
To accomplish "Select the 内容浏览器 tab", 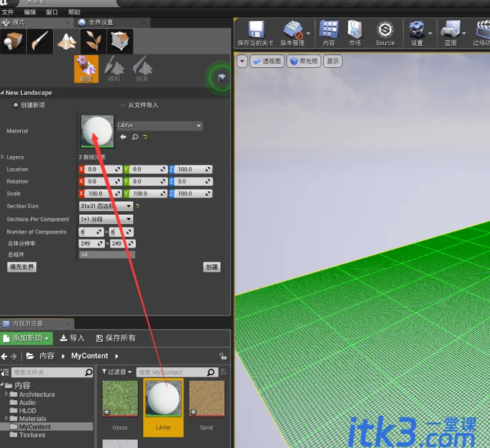I will click(36, 324).
